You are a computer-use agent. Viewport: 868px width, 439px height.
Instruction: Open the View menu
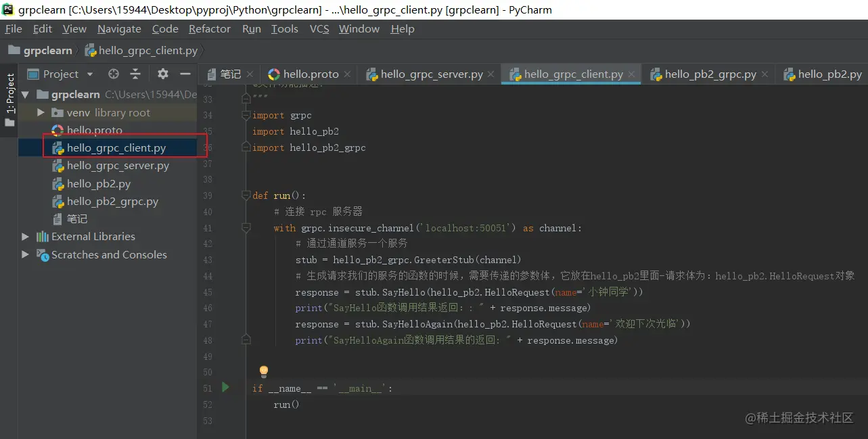coord(74,29)
